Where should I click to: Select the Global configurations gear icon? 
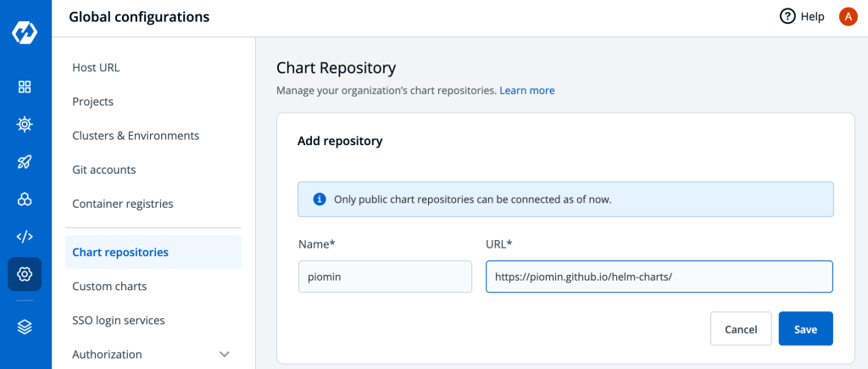tap(25, 274)
